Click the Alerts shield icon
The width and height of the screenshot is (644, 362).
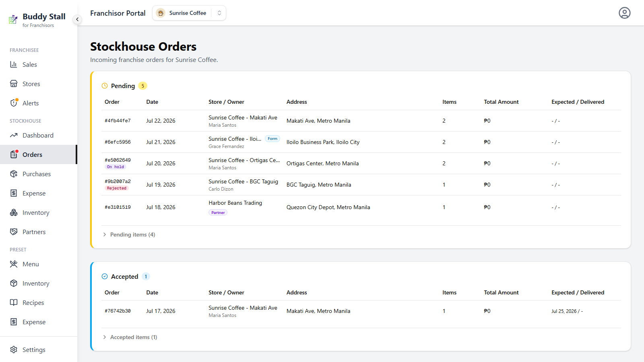click(14, 103)
